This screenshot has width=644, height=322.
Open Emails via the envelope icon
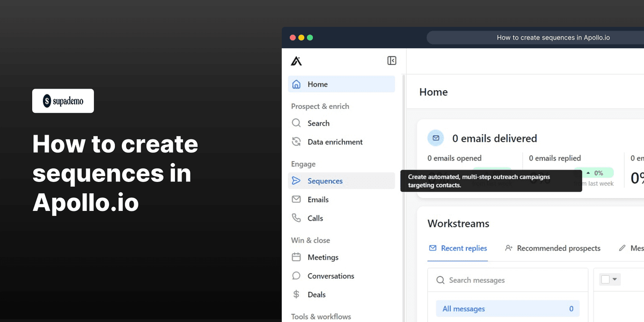296,199
